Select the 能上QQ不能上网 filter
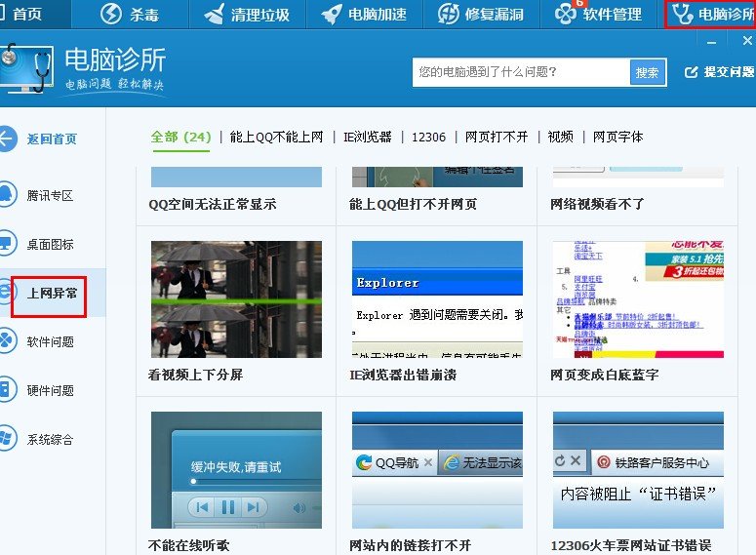This screenshot has height=555, width=756. [276, 137]
